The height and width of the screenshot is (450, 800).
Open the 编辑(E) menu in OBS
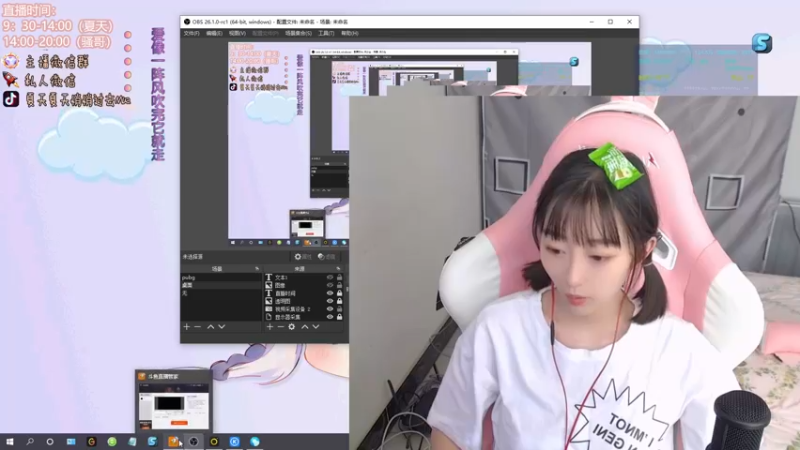(214, 33)
